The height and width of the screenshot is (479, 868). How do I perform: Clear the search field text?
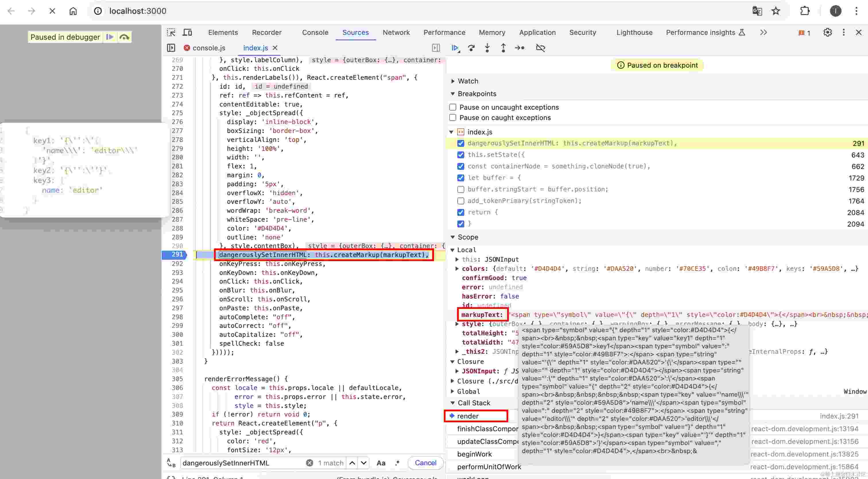click(x=309, y=463)
